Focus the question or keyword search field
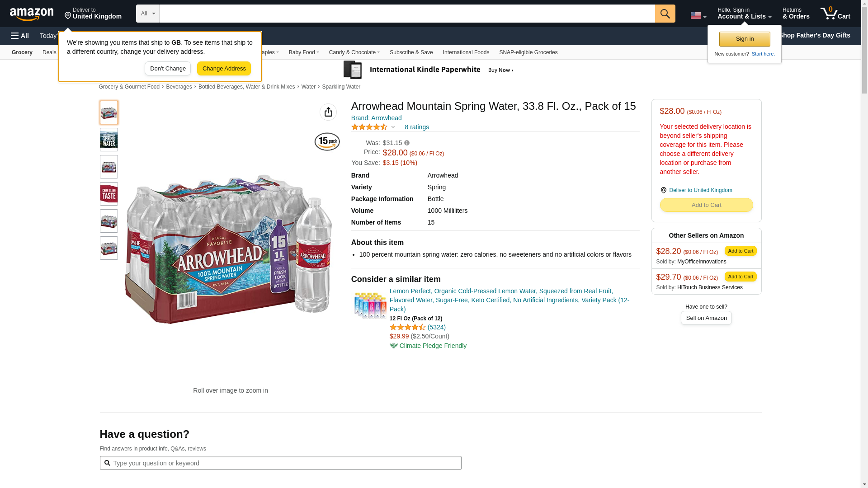 coord(285,463)
